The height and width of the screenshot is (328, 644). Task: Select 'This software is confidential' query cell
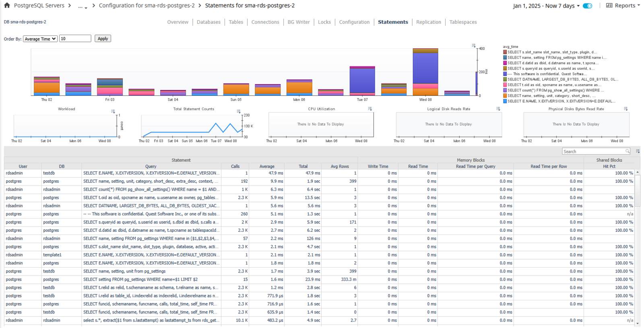[151, 214]
